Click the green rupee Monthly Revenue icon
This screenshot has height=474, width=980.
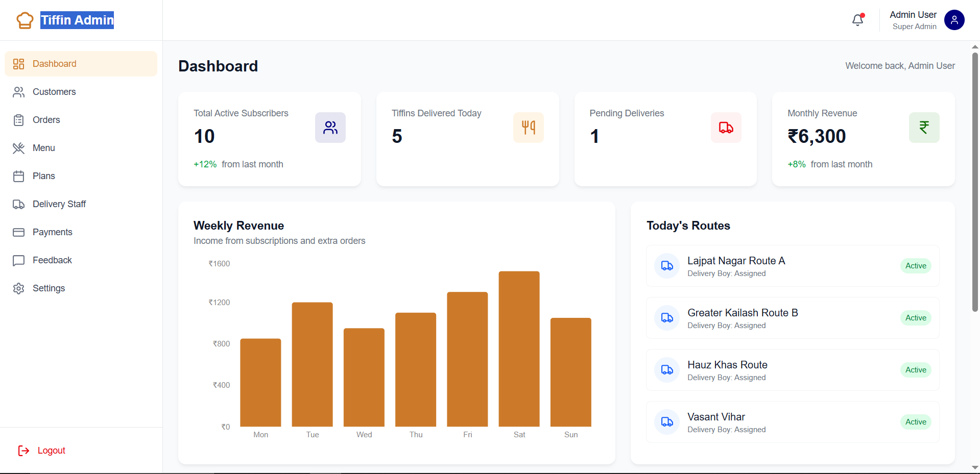pyautogui.click(x=924, y=128)
